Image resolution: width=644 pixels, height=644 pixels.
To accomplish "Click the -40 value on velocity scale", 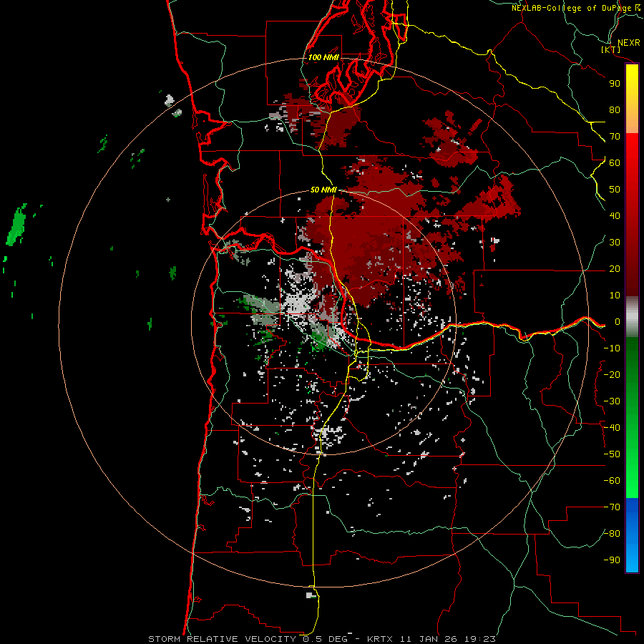I will (x=612, y=428).
